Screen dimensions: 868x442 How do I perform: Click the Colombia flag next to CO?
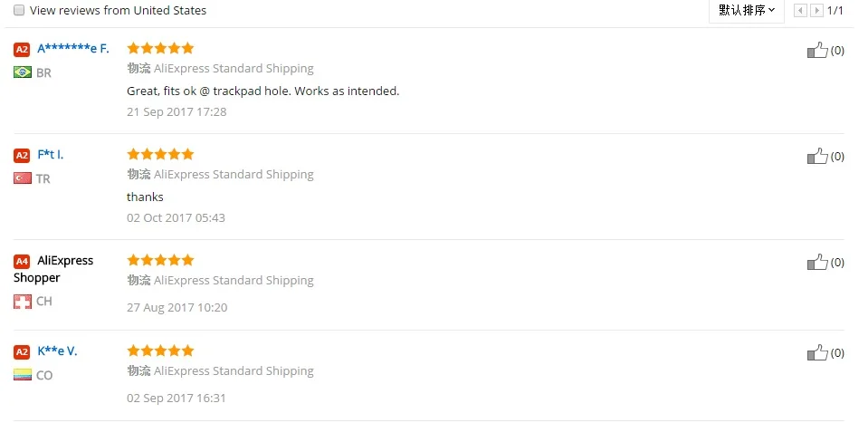coord(23,375)
